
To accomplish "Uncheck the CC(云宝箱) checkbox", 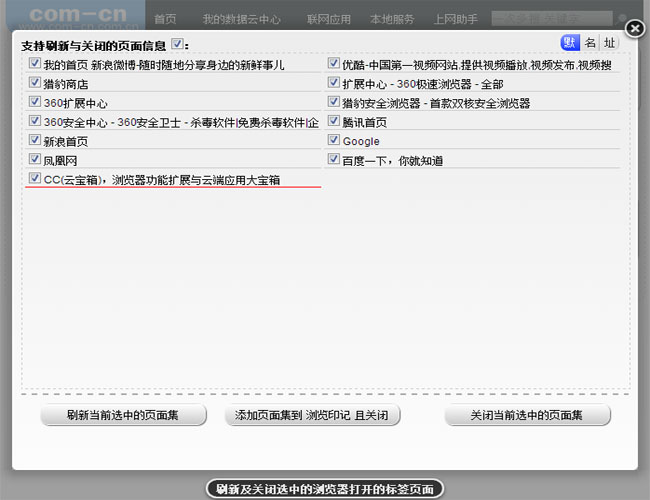I will tap(35, 178).
